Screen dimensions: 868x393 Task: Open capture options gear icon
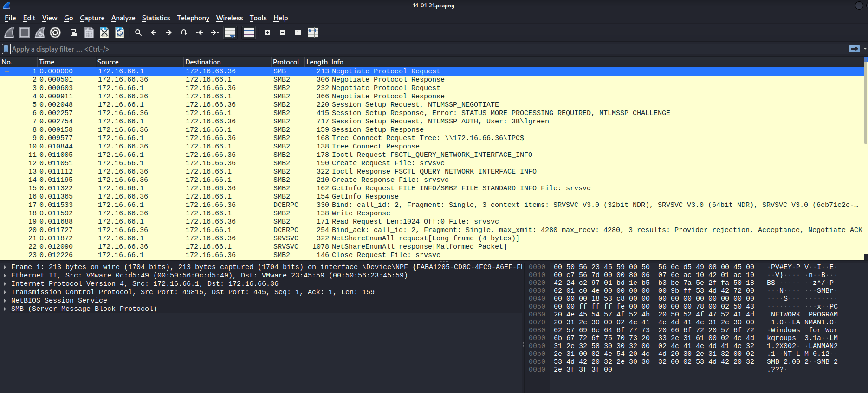tap(55, 32)
